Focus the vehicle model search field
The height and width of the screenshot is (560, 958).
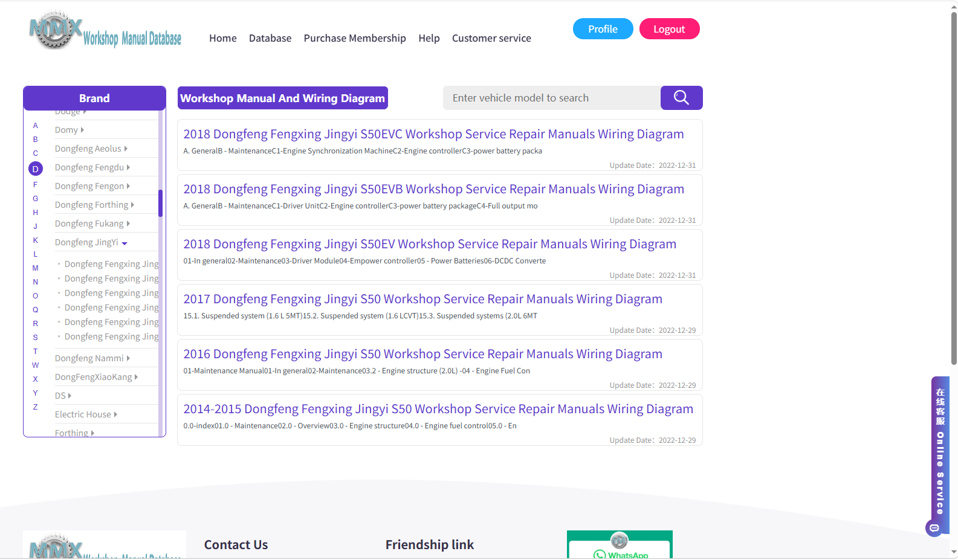552,98
